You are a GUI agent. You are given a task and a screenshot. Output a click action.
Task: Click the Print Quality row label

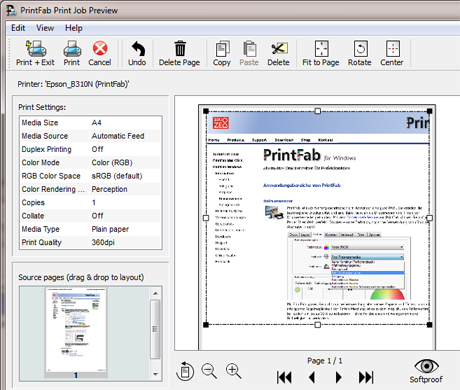[41, 243]
